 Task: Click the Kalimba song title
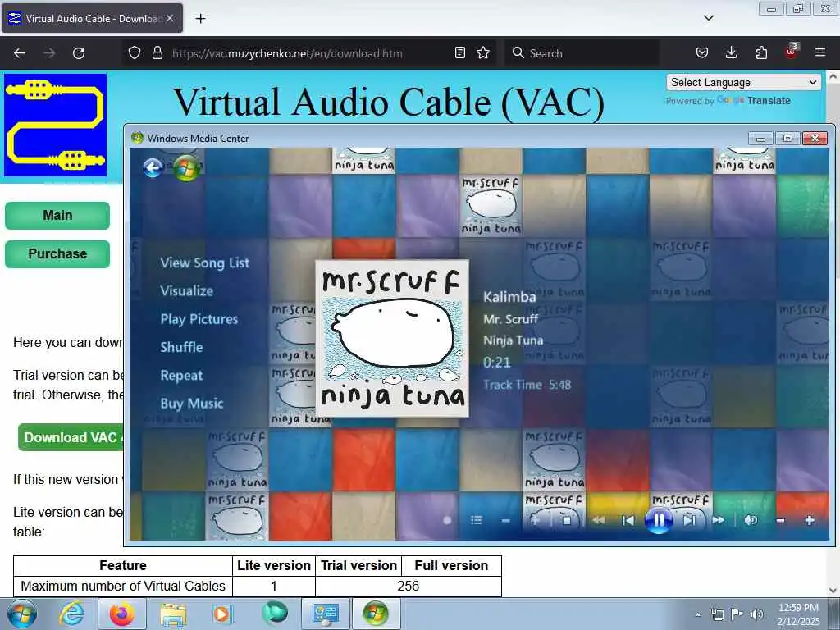(x=509, y=297)
